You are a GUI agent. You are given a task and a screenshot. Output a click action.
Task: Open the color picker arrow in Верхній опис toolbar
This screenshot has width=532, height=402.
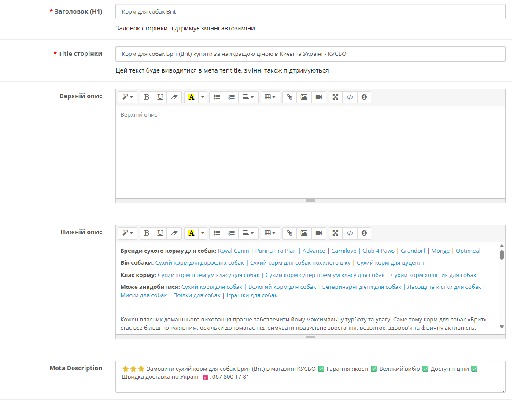[x=203, y=97]
